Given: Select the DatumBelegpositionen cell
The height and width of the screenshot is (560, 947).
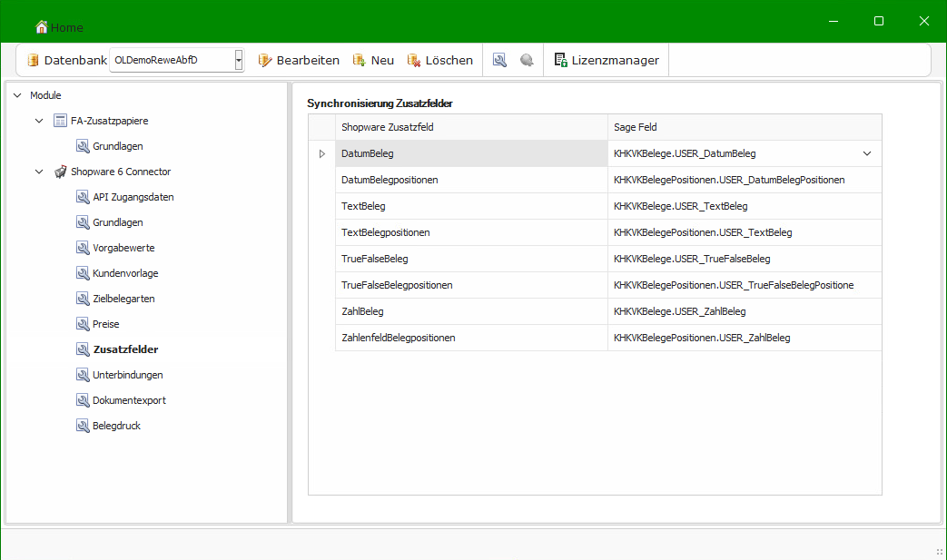Looking at the screenshot, I should pos(471,180).
